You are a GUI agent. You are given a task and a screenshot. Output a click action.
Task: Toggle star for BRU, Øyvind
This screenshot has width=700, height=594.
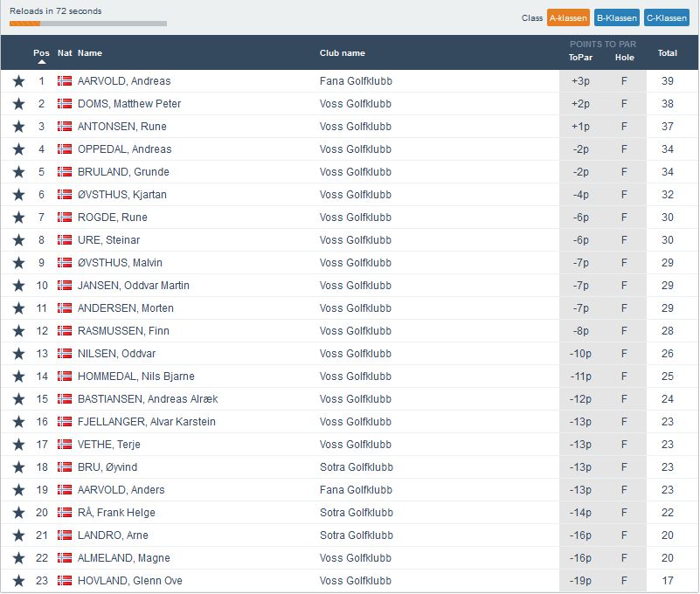point(18,467)
